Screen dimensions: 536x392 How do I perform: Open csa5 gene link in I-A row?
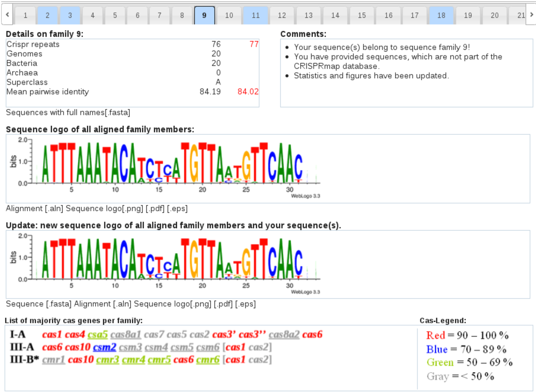click(x=98, y=335)
